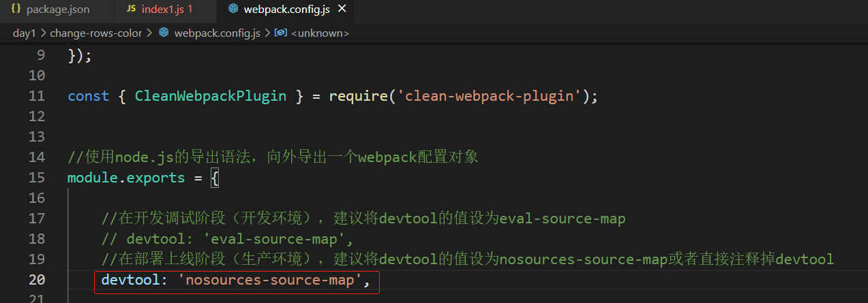Click the commented-out devtool line 18
The width and height of the screenshot is (868, 303).
[x=227, y=239]
